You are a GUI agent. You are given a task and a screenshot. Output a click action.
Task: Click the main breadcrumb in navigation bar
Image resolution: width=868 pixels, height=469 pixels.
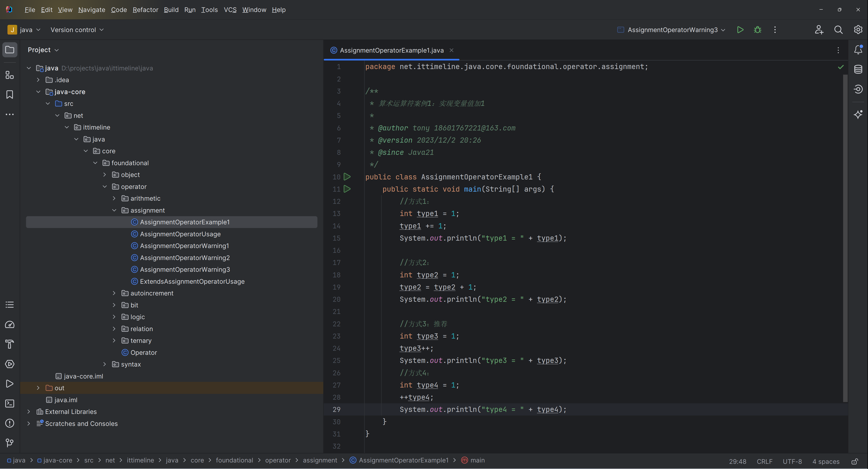click(x=473, y=460)
